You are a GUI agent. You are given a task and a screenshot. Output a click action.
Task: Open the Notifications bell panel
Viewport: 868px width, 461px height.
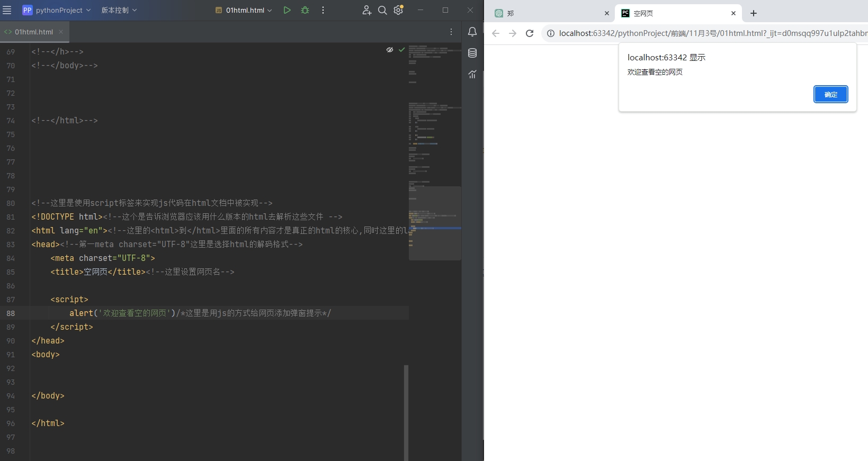click(472, 32)
